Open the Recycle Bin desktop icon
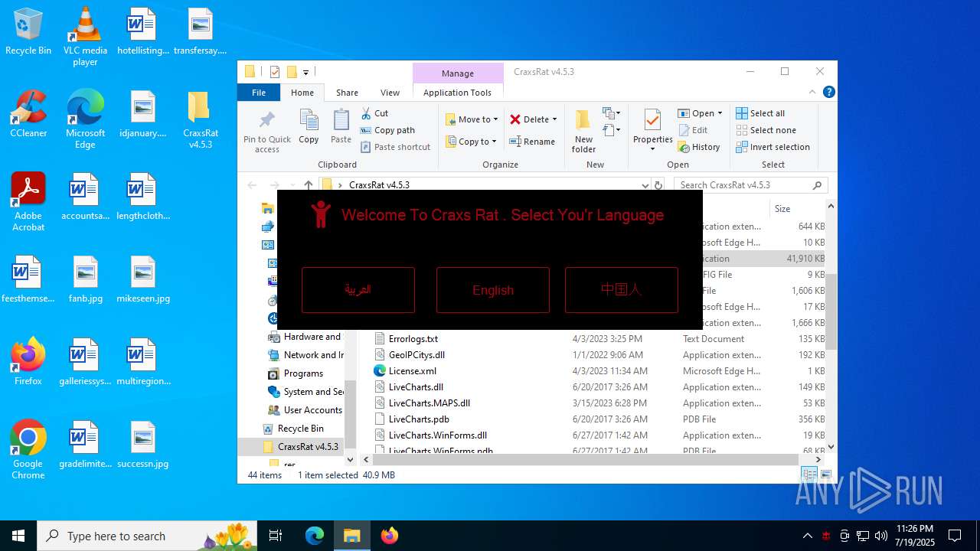980x551 pixels. 28,32
